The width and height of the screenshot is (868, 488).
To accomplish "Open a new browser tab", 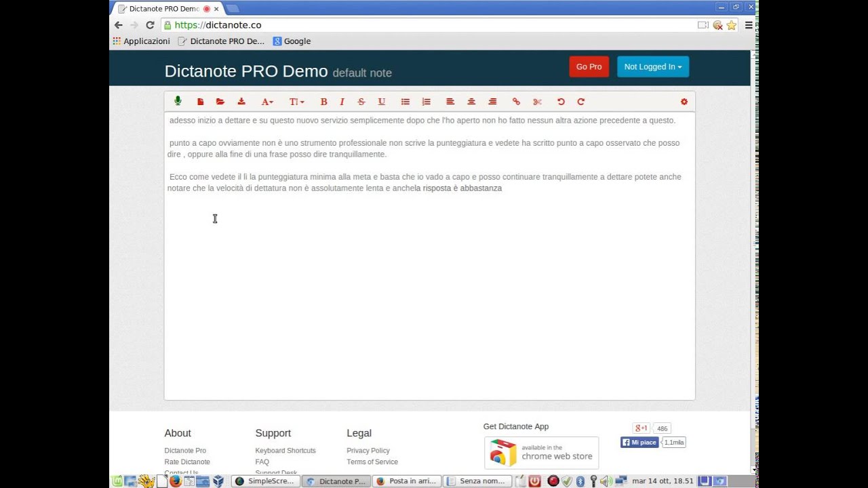I will click(x=233, y=9).
